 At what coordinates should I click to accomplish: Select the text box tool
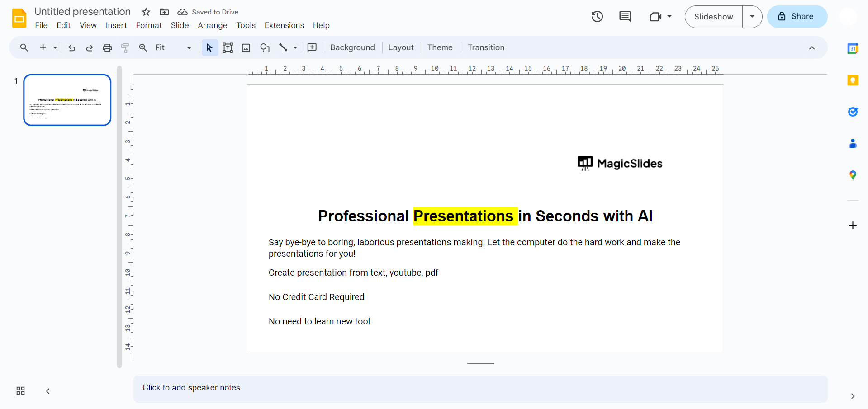click(x=228, y=48)
